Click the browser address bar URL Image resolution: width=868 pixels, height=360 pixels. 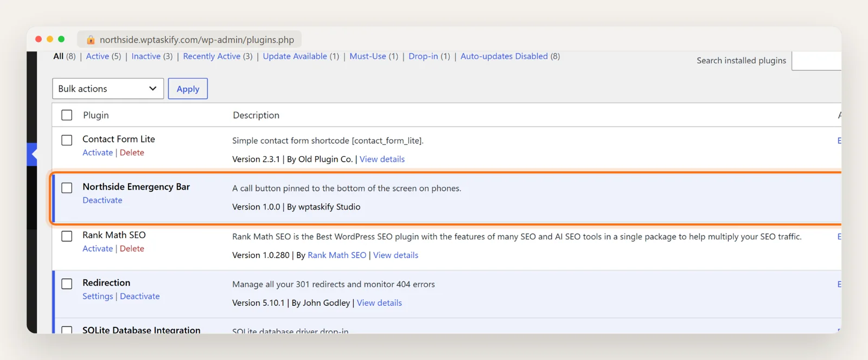tap(197, 40)
